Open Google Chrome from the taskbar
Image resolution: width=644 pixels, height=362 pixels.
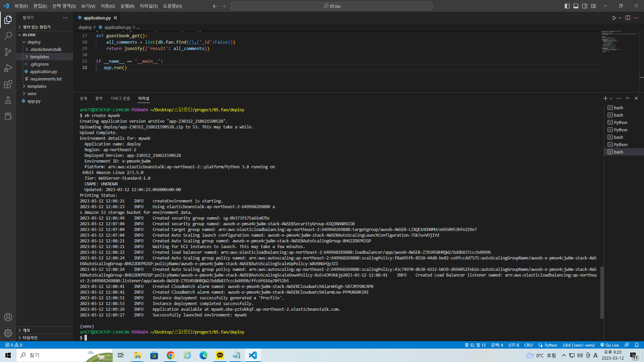click(170, 355)
